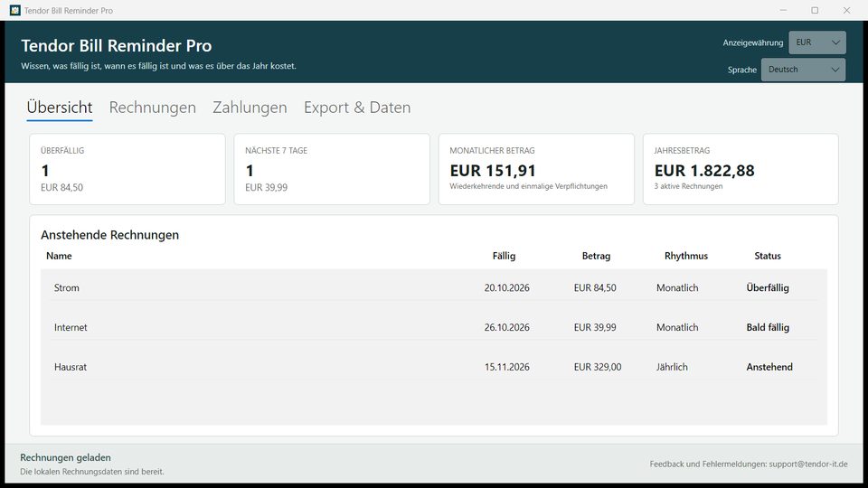
Task: Click the Überfällig summary card
Action: [127, 169]
